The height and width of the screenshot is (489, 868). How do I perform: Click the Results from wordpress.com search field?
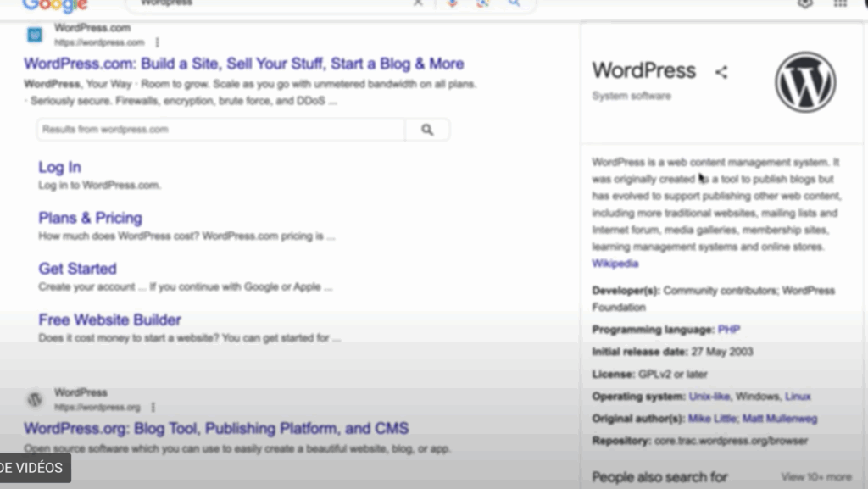(221, 130)
